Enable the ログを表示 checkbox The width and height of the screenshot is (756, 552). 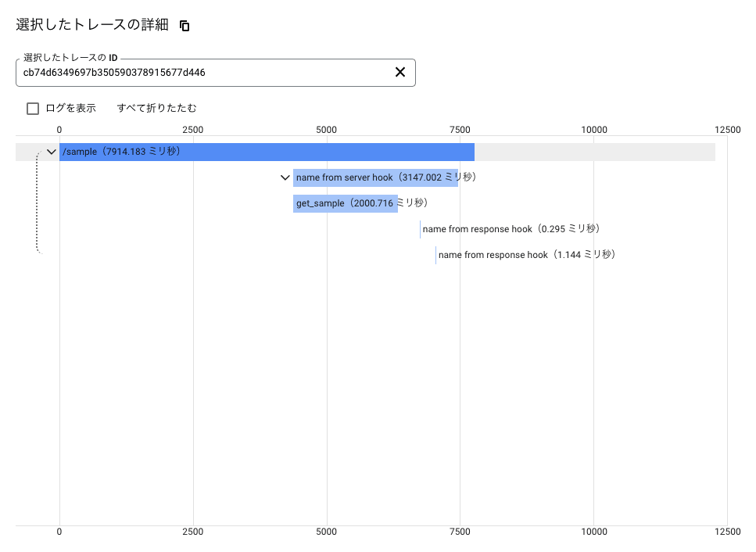pos(33,109)
